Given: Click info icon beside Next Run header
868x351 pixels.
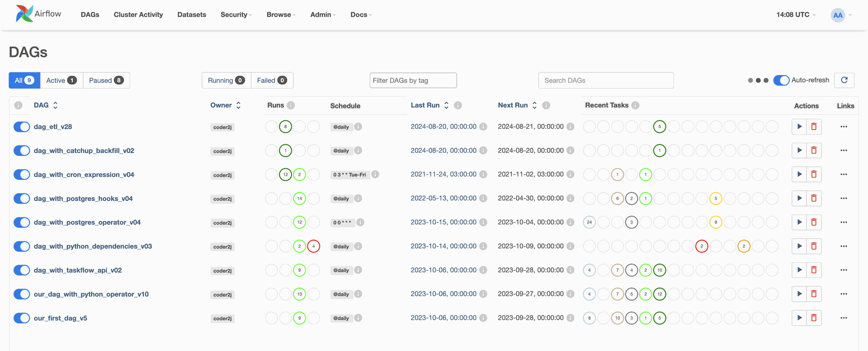Looking at the screenshot, I should click(546, 105).
